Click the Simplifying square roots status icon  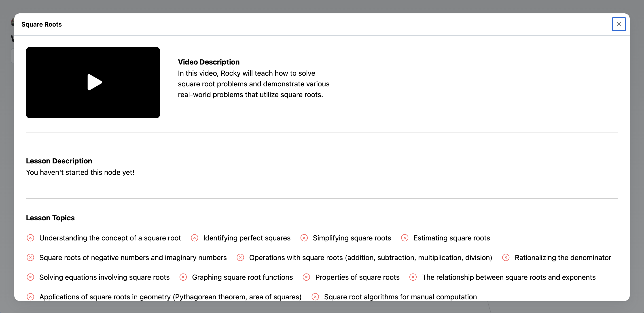(x=304, y=238)
